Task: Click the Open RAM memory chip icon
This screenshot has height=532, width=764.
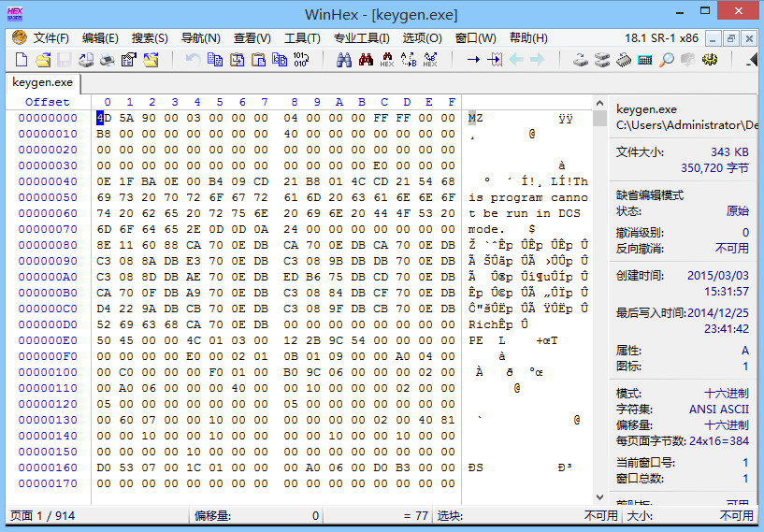Action: (624, 60)
